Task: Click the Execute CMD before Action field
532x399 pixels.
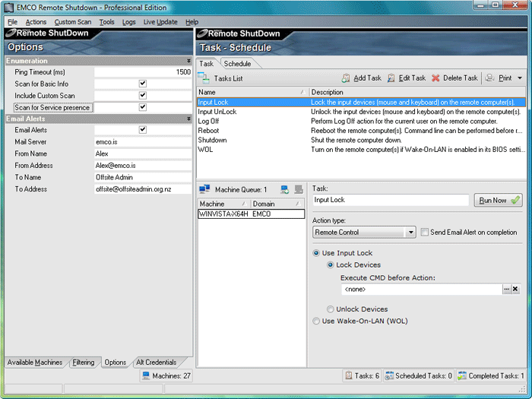Action: click(x=422, y=290)
